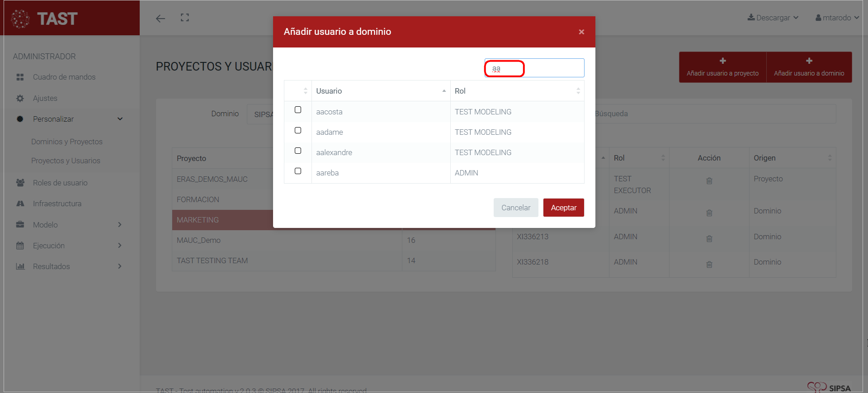Viewport: 868px width, 393px height.
Task: Check the aacosta user checkbox
Action: click(x=298, y=110)
